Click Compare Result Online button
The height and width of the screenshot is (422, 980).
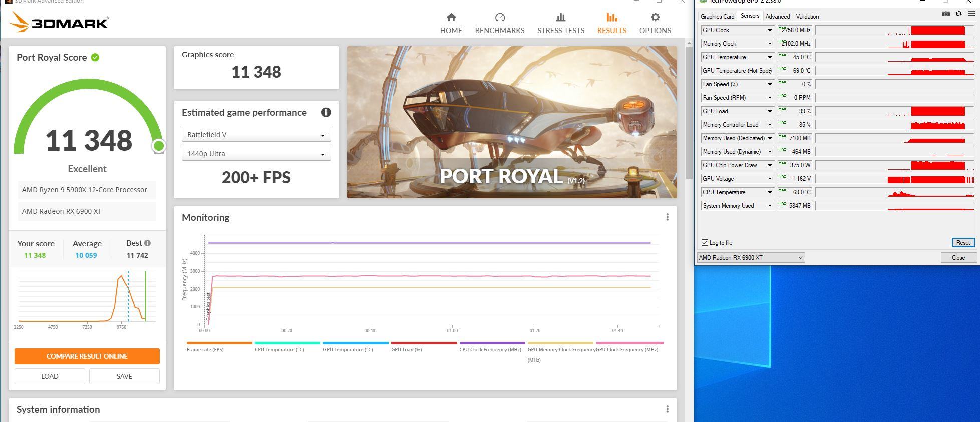pyautogui.click(x=87, y=356)
